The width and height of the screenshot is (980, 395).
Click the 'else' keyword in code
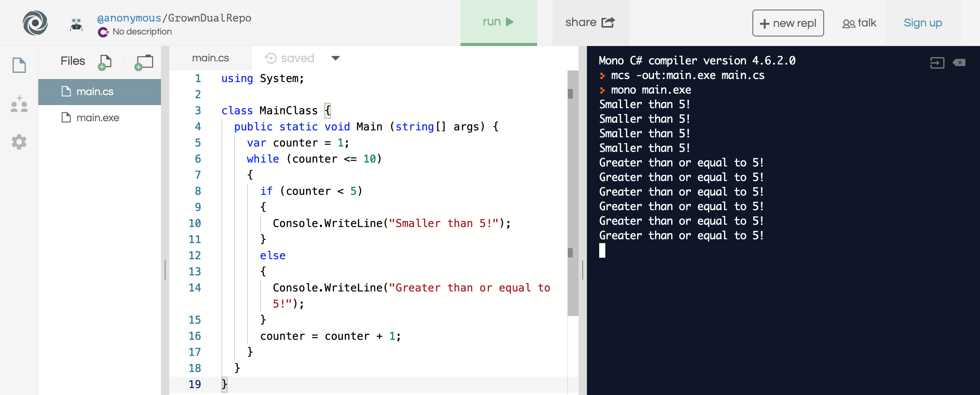(x=273, y=256)
